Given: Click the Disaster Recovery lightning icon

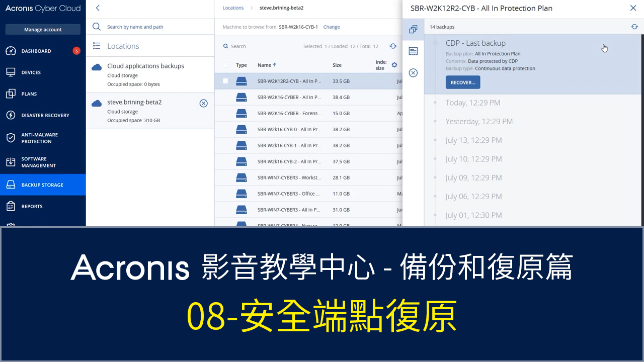Looking at the screenshot, I should click(11, 115).
